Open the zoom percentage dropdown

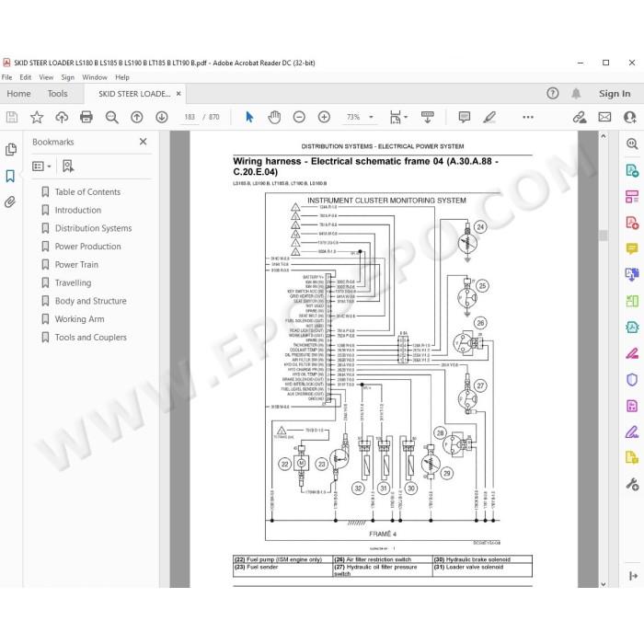(x=371, y=117)
